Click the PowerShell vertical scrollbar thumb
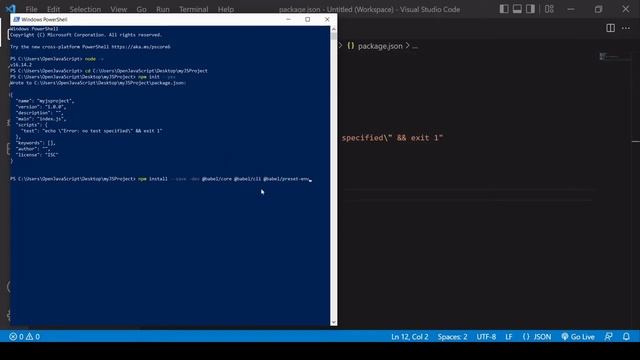The width and height of the screenshot is (640, 360). (x=333, y=36)
